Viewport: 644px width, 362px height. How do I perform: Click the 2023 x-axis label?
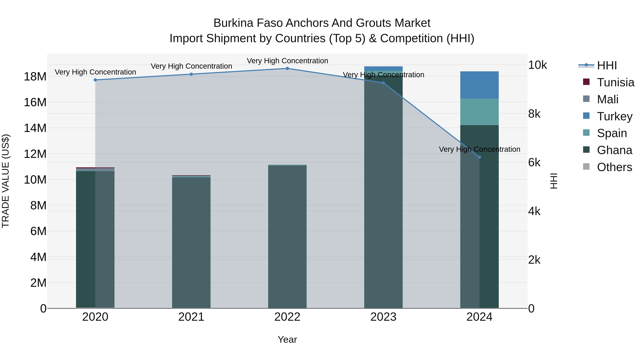click(383, 317)
